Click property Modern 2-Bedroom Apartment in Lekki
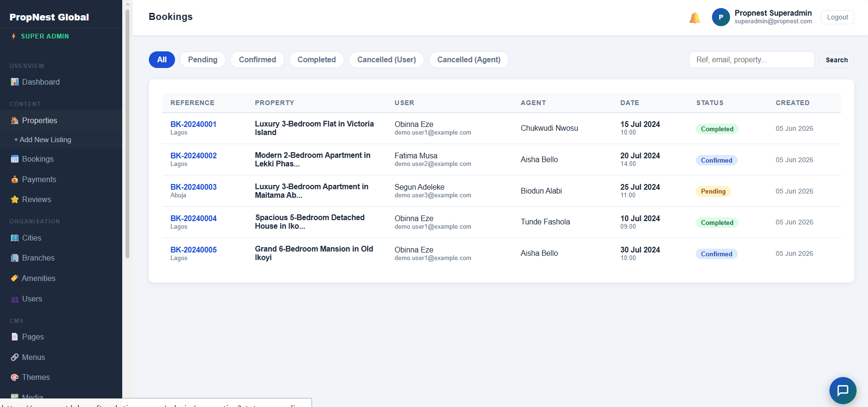This screenshot has height=407, width=868. point(312,159)
